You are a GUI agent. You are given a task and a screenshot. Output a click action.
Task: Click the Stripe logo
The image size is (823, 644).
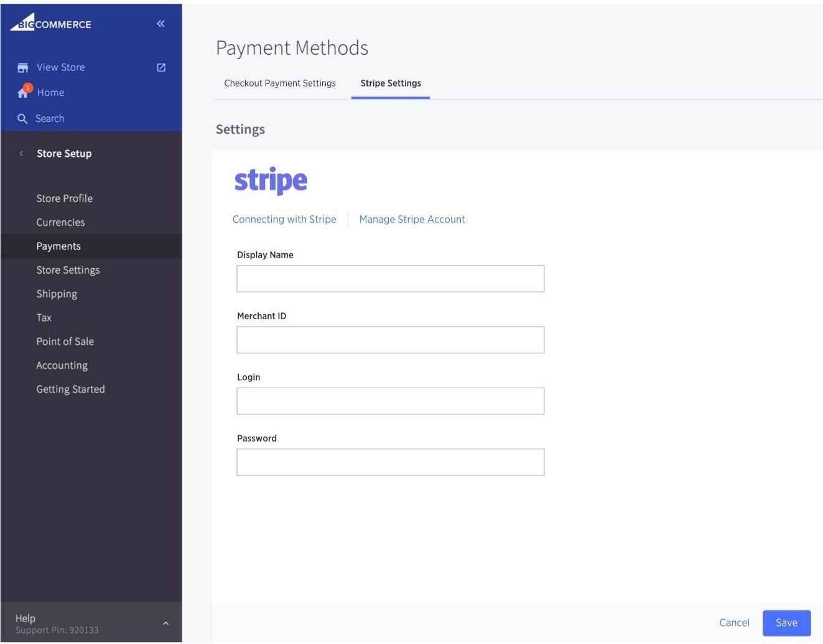pyautogui.click(x=271, y=180)
